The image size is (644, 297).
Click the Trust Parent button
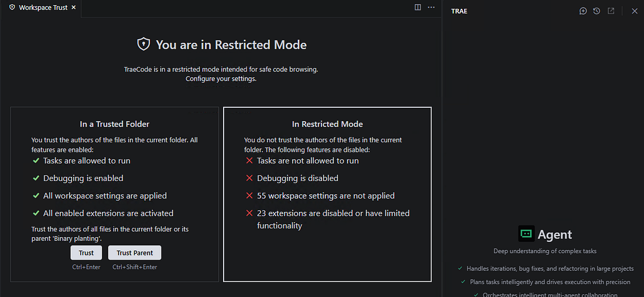click(x=135, y=252)
